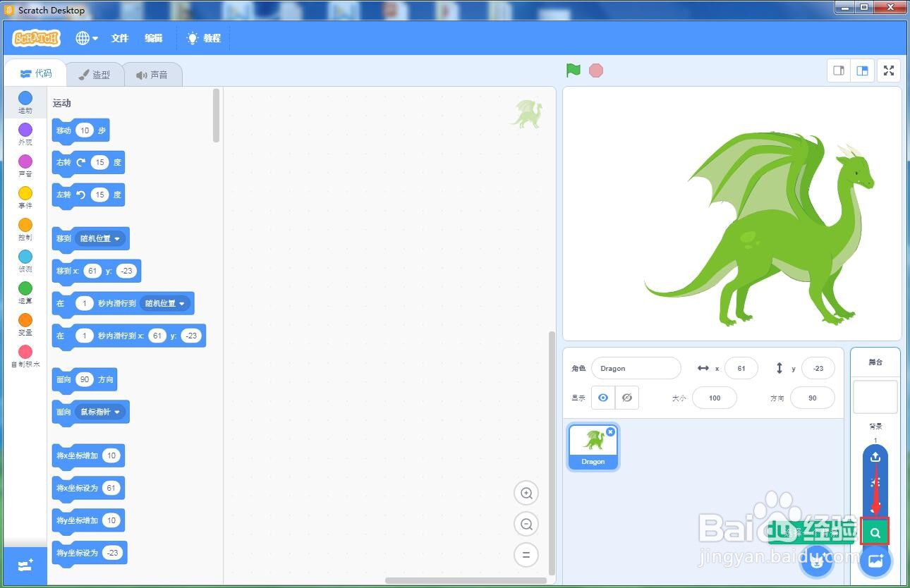The width and height of the screenshot is (910, 588).
Task: Switch to small stage layout
Action: pos(839,71)
